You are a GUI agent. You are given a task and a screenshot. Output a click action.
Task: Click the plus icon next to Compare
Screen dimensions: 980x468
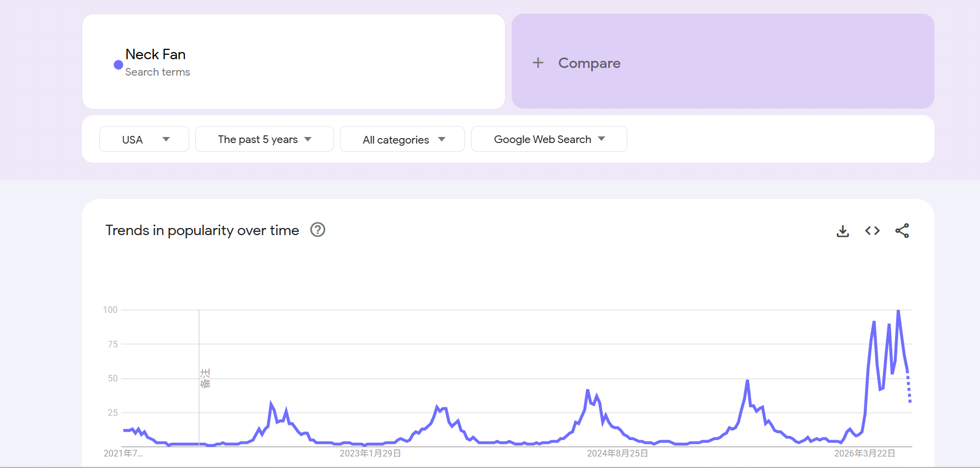[x=538, y=62]
